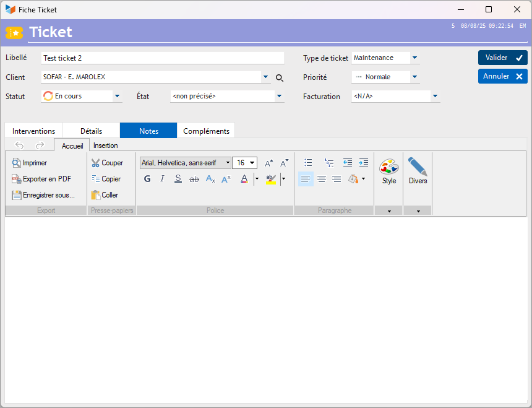Click the Exporter en PDF icon

[x=16, y=179]
